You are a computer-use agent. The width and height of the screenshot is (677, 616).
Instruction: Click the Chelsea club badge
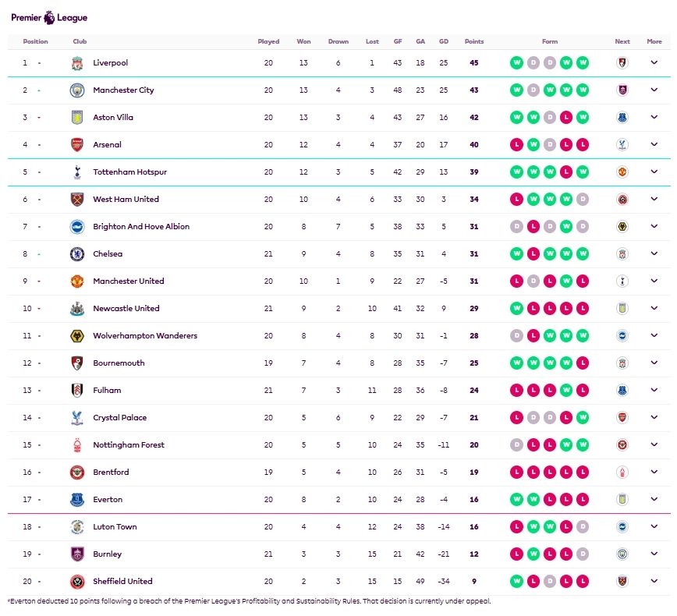click(76, 254)
